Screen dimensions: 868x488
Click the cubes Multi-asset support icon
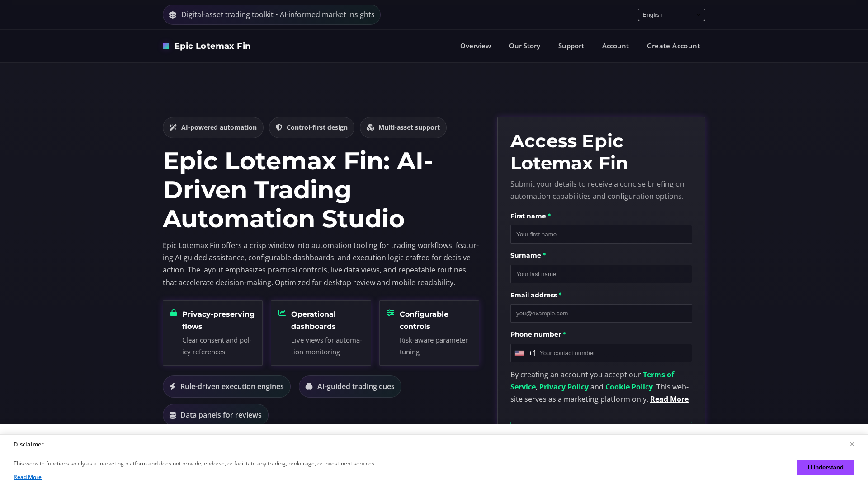coord(370,127)
